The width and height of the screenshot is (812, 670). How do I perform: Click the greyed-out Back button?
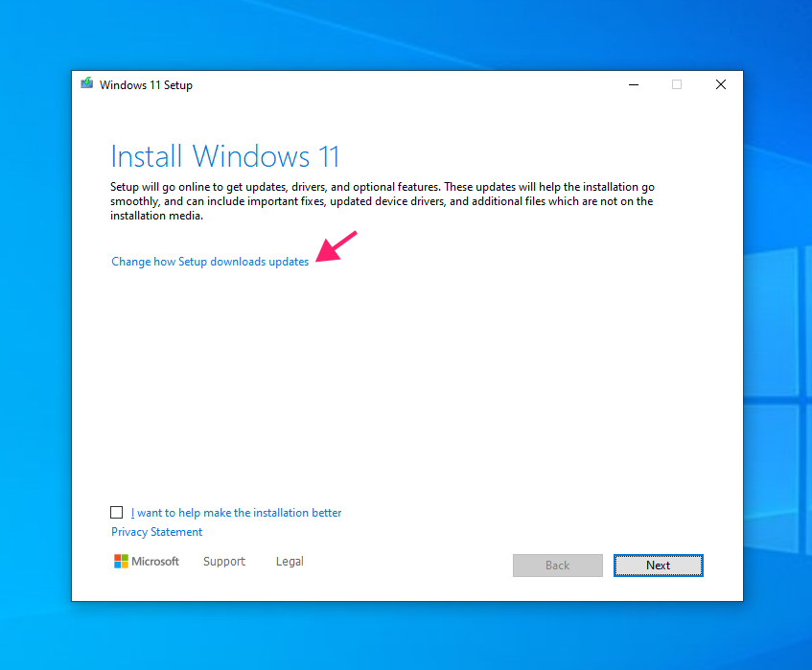558,566
